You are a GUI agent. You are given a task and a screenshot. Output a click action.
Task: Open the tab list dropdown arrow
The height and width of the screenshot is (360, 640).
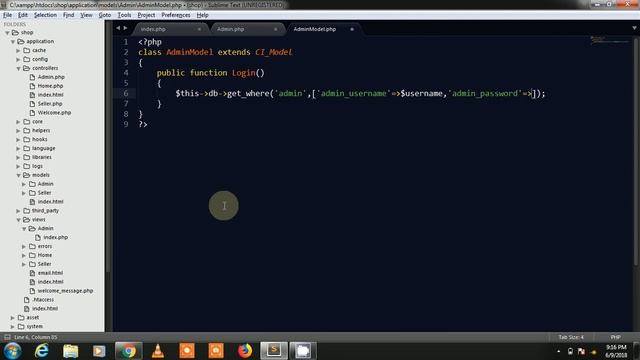point(634,28)
